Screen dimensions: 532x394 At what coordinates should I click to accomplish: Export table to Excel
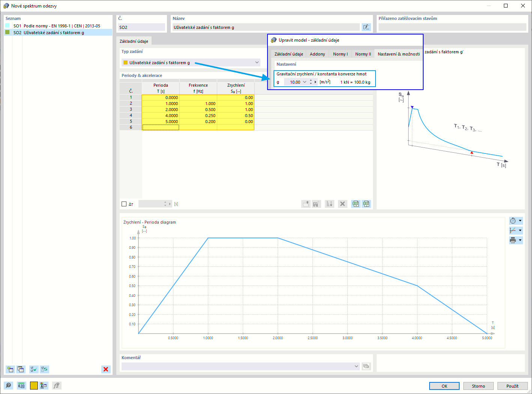pos(356,204)
